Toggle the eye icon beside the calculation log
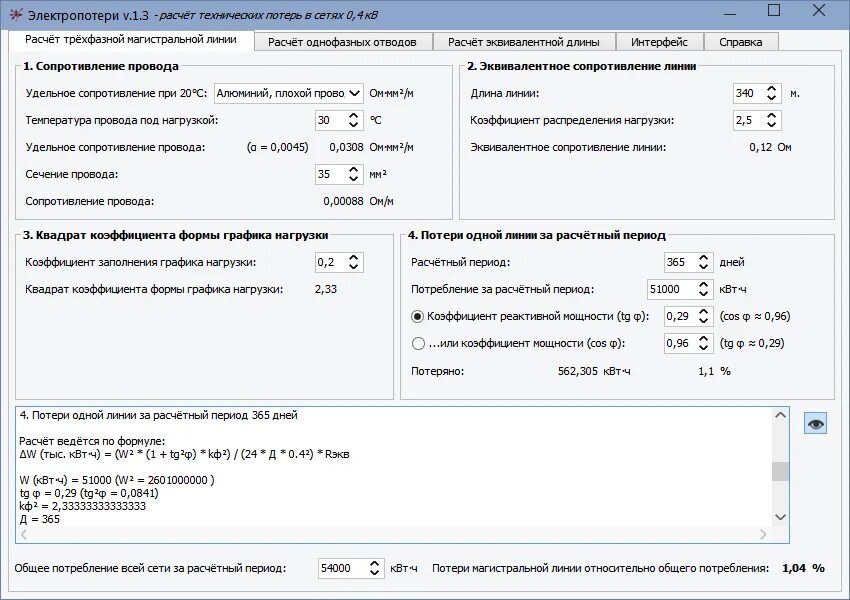The height and width of the screenshot is (600, 850). pyautogui.click(x=815, y=423)
